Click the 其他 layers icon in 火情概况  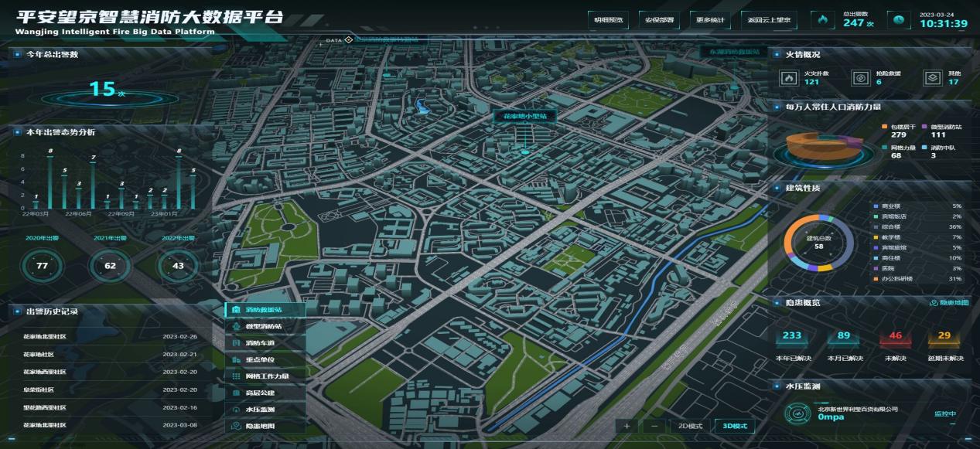(932, 78)
